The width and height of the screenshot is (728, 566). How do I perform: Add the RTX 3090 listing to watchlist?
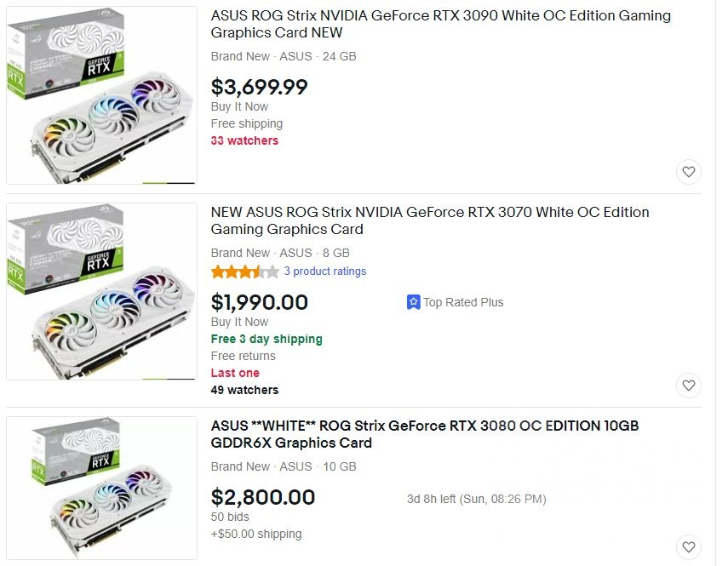(689, 172)
